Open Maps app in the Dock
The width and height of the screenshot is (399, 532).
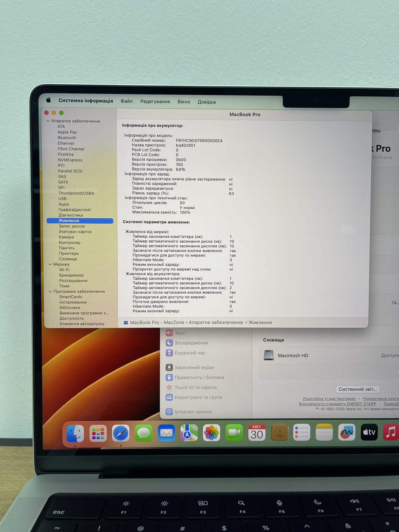tap(189, 433)
